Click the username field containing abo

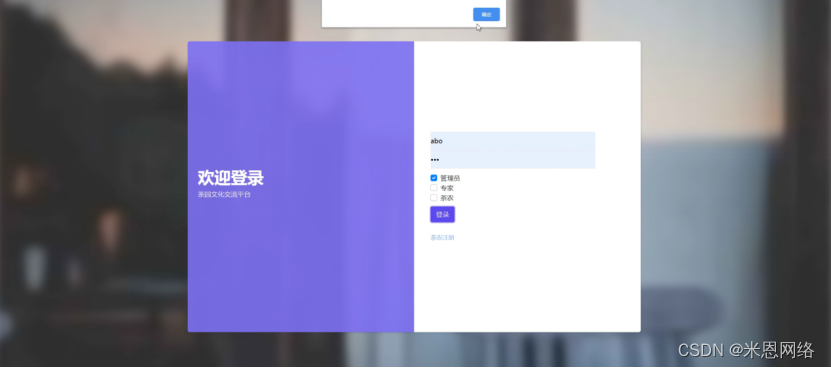[512, 141]
